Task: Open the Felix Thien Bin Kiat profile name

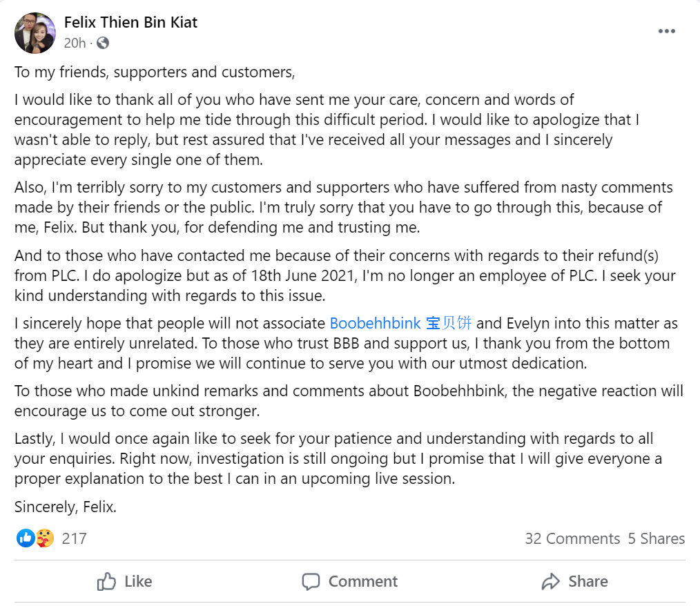Action: [x=130, y=22]
